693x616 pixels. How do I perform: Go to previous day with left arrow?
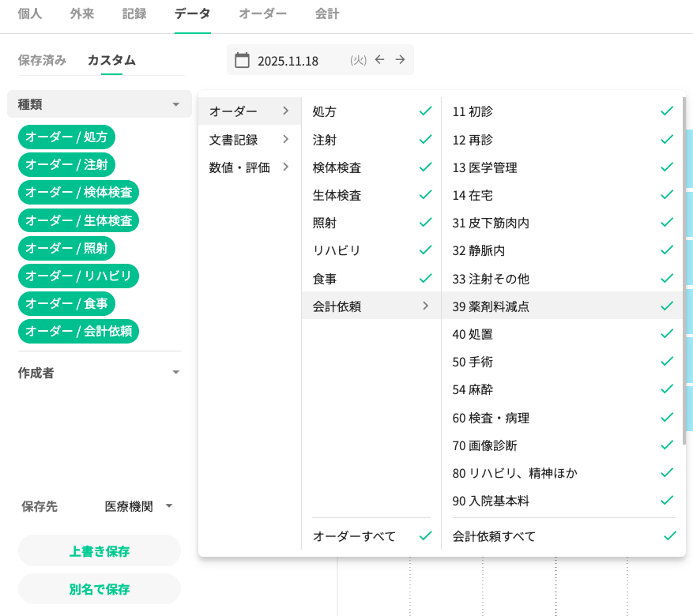(380, 60)
